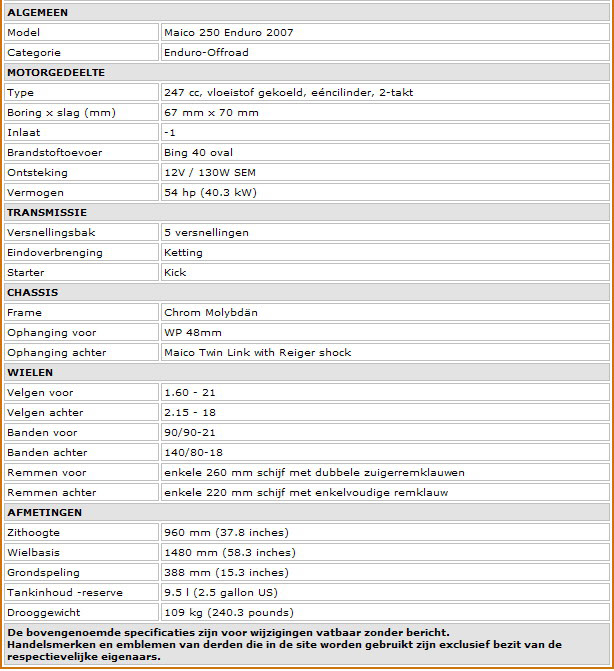The height and width of the screenshot is (671, 614).
Task: Click the 'Categorie' label cell
Action: point(81,52)
